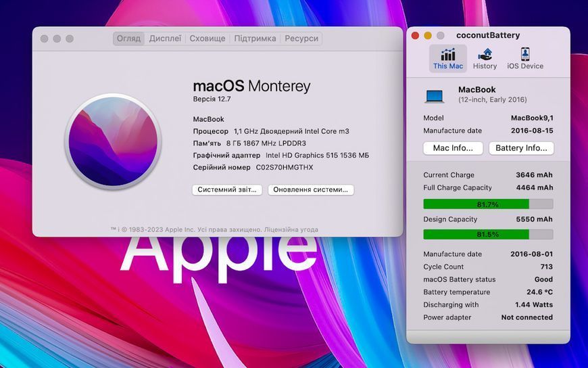Open the This Mac tab in coconutBattery
This screenshot has width=588, height=368.
point(447,59)
